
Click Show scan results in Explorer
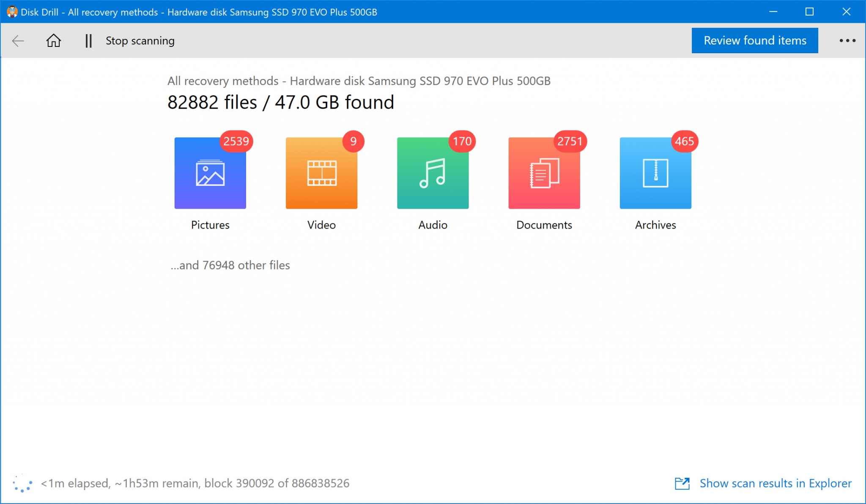coord(776,483)
